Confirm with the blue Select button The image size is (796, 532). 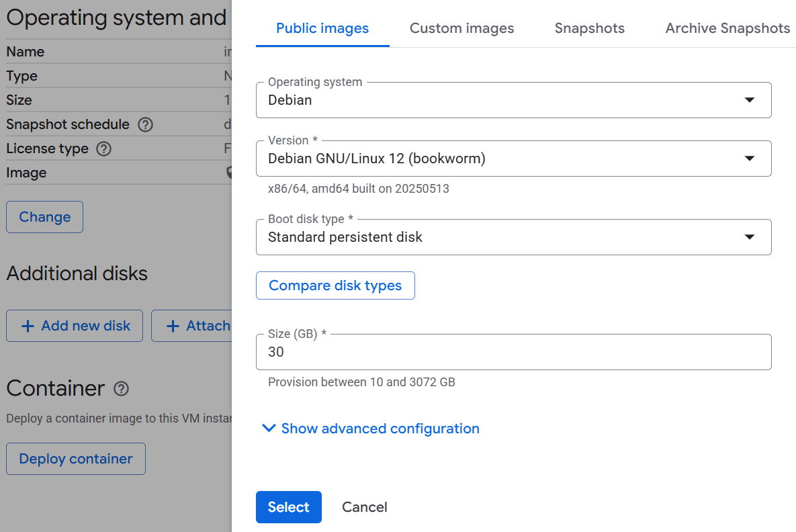click(288, 507)
